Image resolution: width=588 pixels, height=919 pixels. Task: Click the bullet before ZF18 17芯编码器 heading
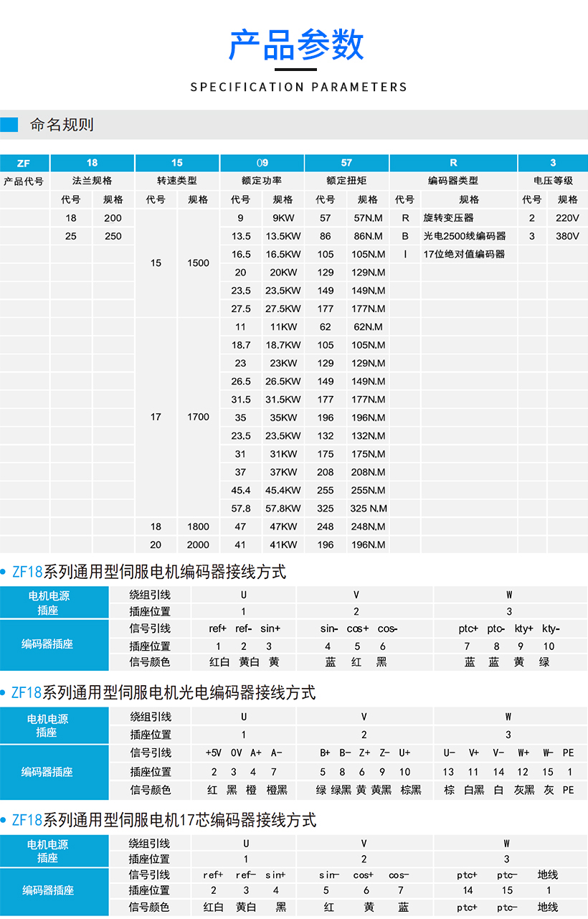pyautogui.click(x=5, y=821)
